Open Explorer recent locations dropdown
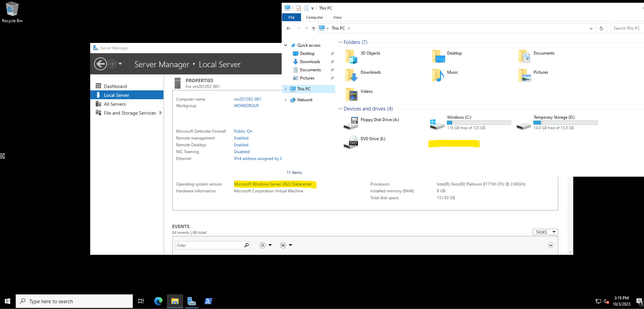The height and width of the screenshot is (309, 644). point(307,28)
